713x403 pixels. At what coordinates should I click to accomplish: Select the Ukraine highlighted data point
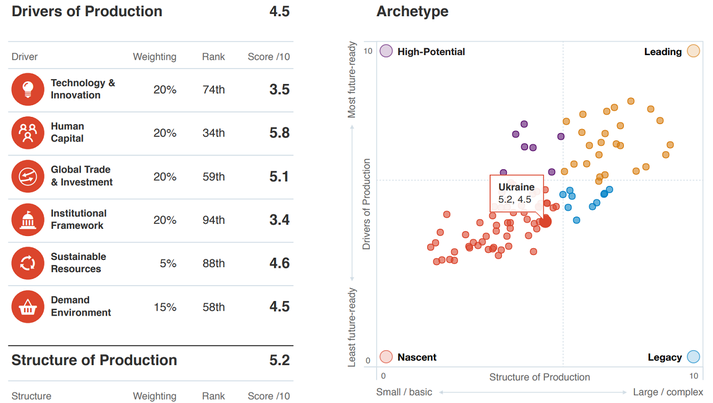[x=544, y=221]
